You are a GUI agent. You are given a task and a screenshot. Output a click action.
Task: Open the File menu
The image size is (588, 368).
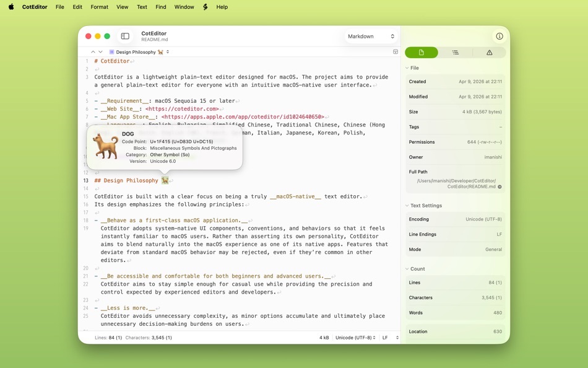[59, 7]
